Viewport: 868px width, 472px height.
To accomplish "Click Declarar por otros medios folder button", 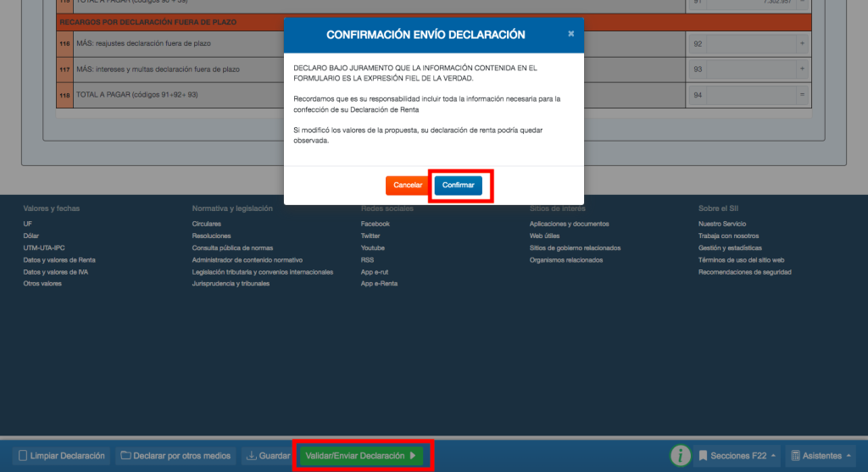I will pyautogui.click(x=176, y=456).
